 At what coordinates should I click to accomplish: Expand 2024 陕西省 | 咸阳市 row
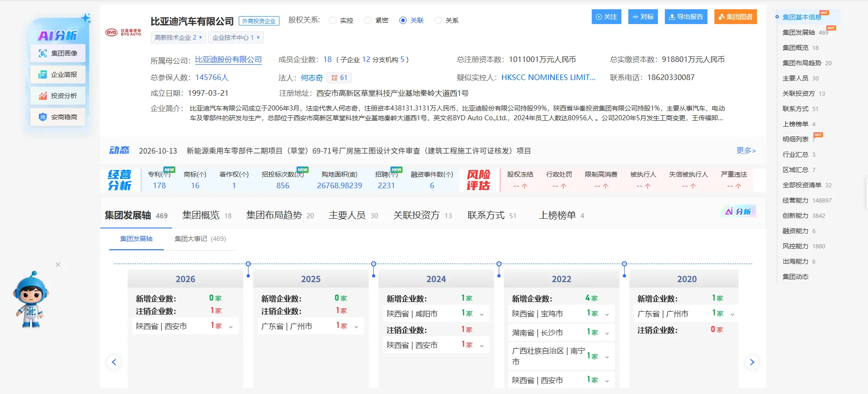[x=436, y=314]
